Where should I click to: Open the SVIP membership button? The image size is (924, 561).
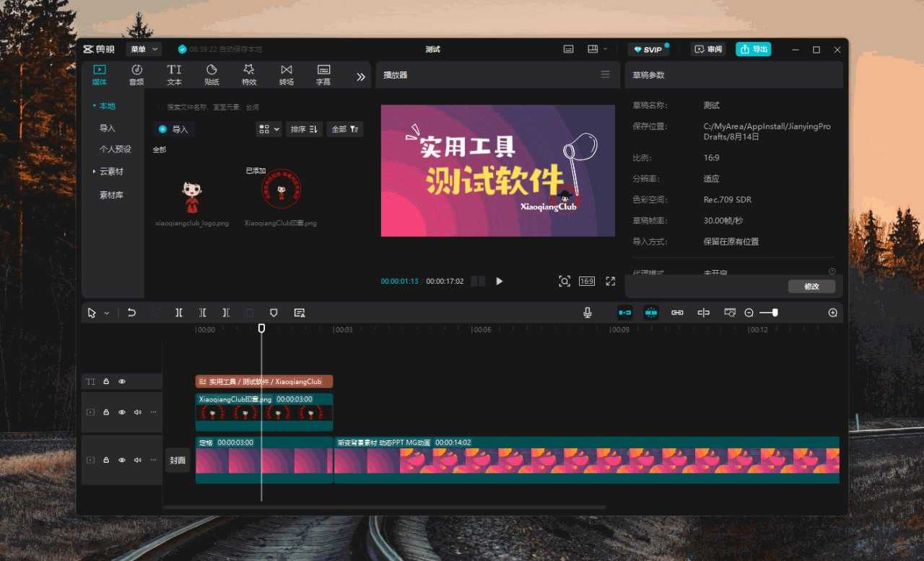[648, 49]
